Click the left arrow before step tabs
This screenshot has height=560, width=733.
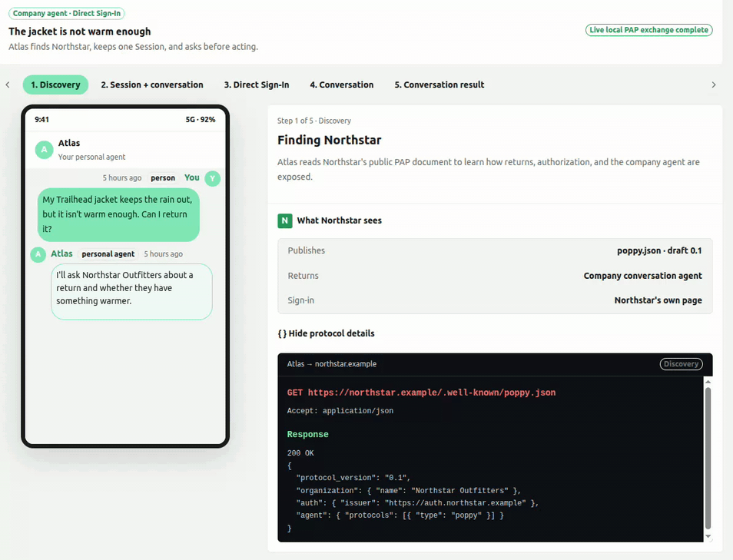click(8, 85)
